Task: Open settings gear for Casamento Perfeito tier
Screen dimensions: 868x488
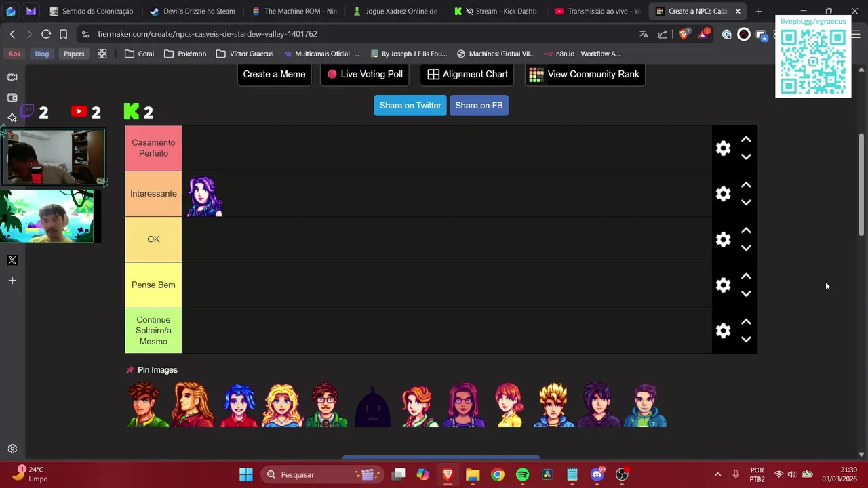Action: click(x=723, y=148)
